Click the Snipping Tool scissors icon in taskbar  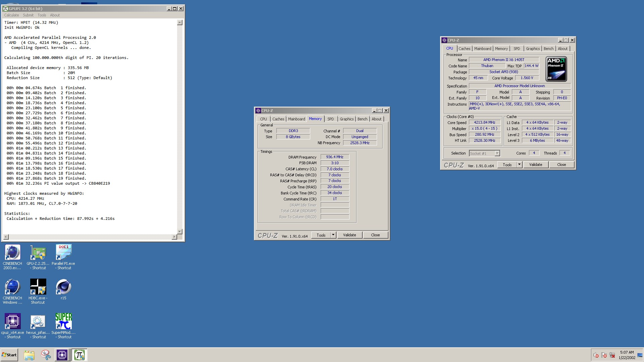tap(46, 355)
